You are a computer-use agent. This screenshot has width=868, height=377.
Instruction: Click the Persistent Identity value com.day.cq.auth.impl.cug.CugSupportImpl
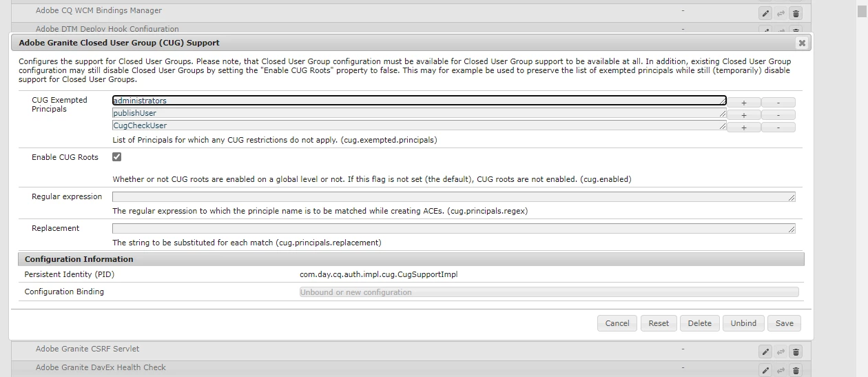[378, 274]
